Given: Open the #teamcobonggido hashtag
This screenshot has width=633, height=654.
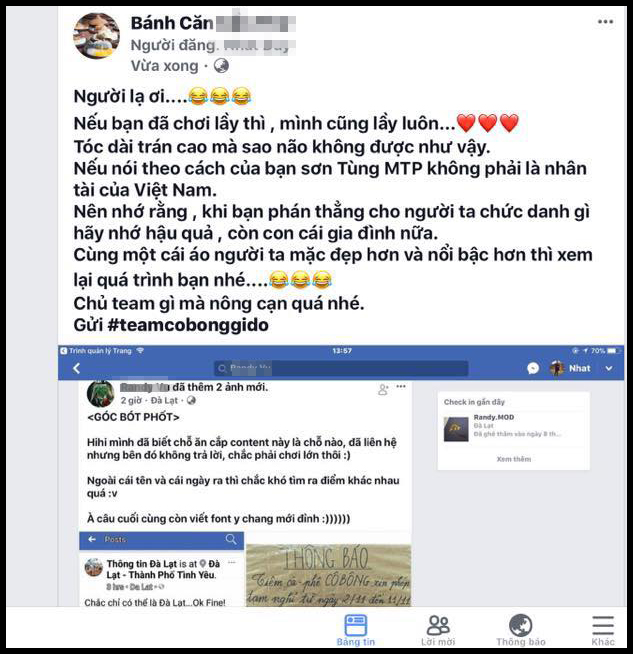Looking at the screenshot, I should tap(188, 325).
